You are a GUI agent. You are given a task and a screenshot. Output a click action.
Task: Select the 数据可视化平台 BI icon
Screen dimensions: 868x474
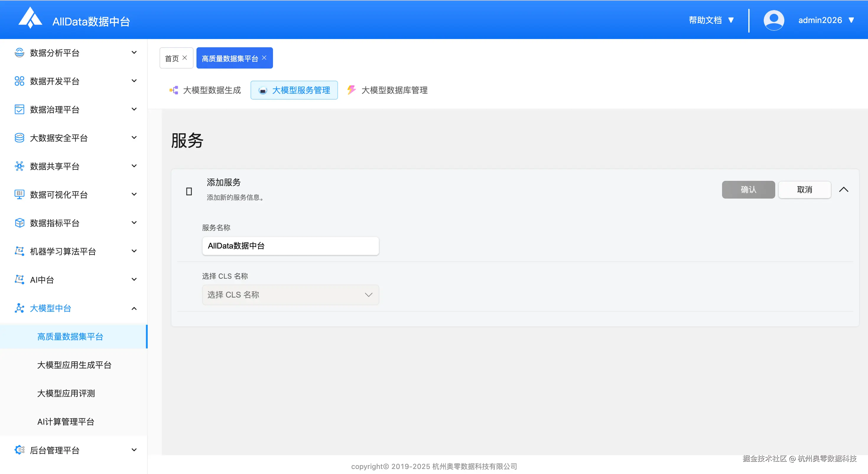click(x=19, y=194)
